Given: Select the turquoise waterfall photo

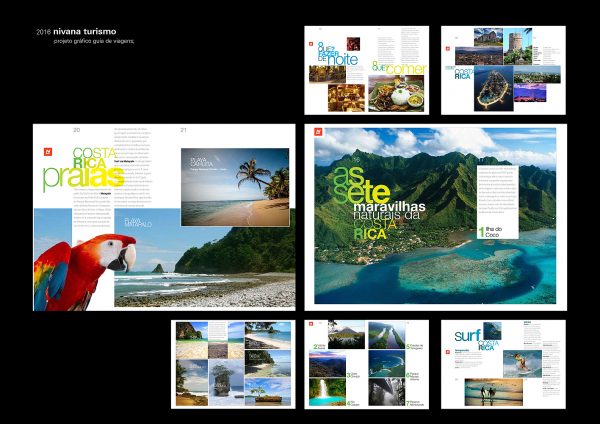Looking at the screenshot, I should pos(325,390).
